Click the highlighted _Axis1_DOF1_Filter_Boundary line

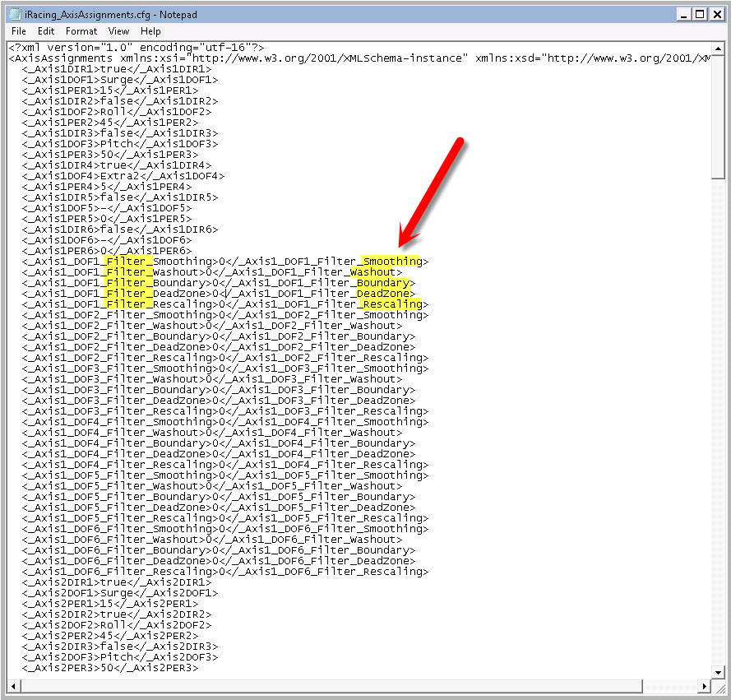pyautogui.click(x=219, y=283)
